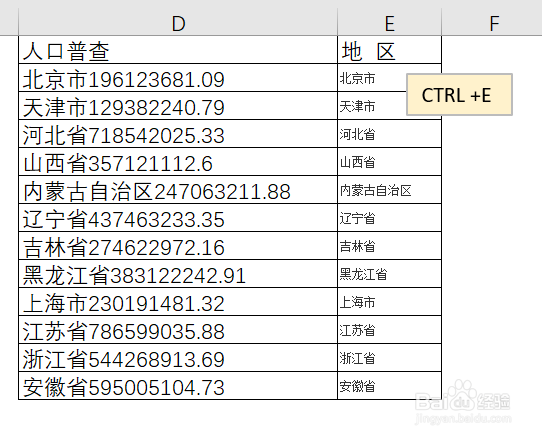Select column E header

click(390, 22)
